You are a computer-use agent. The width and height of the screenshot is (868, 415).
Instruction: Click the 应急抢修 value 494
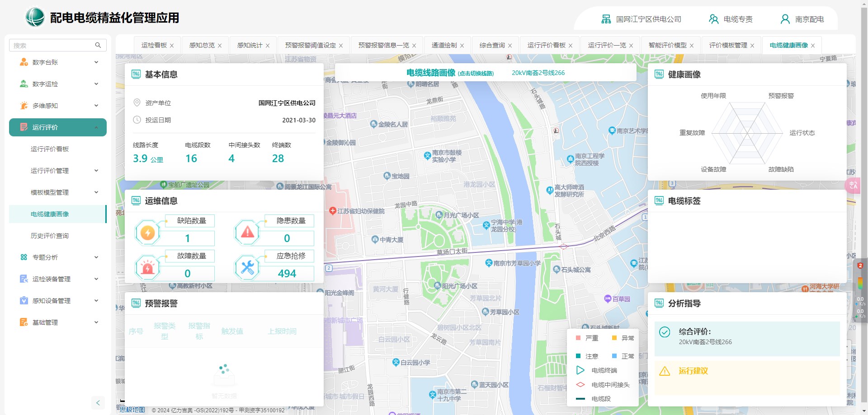pos(287,274)
